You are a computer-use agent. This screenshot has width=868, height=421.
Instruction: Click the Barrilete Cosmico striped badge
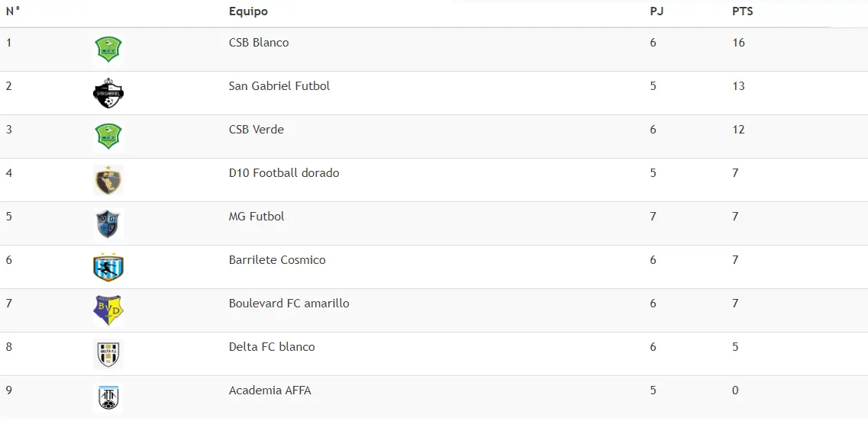(108, 267)
